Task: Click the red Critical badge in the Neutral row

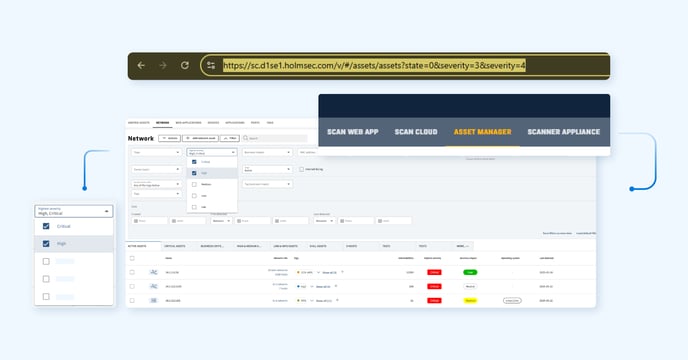Action: (434, 286)
